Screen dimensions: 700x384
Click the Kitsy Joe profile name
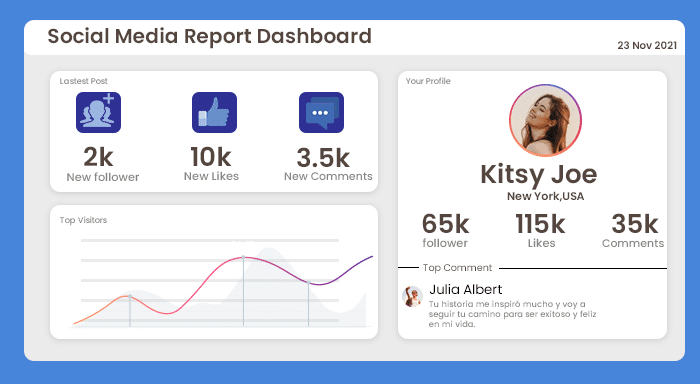tap(539, 175)
